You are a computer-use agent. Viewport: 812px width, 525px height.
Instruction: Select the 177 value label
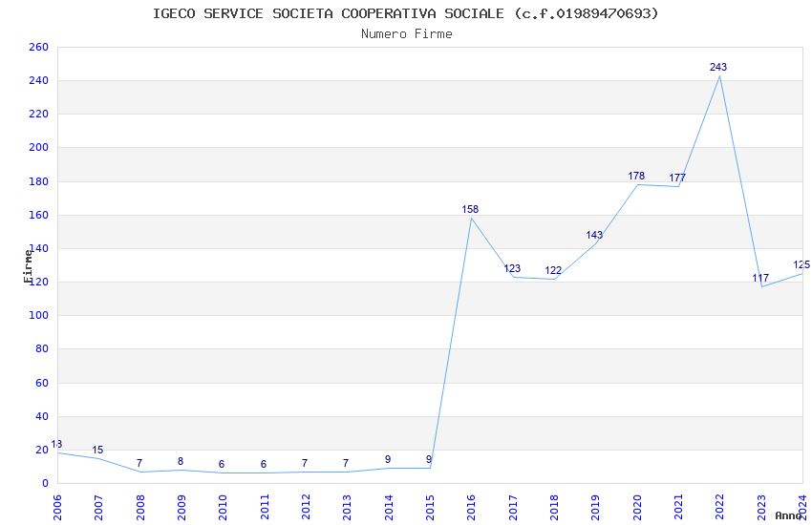point(677,178)
